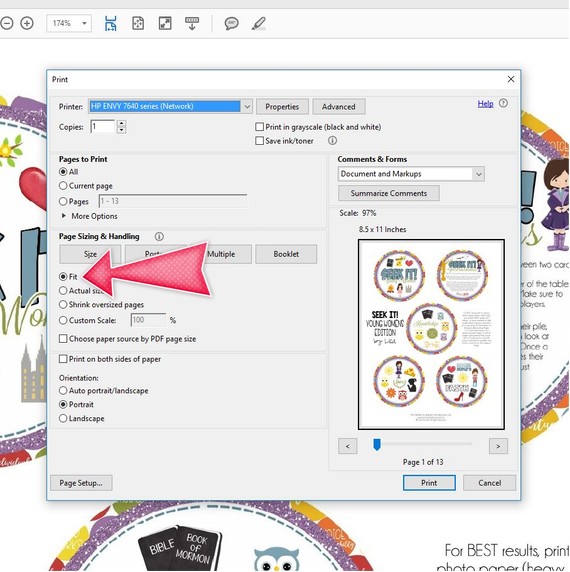Open Comments & Forms dropdown

tap(411, 174)
